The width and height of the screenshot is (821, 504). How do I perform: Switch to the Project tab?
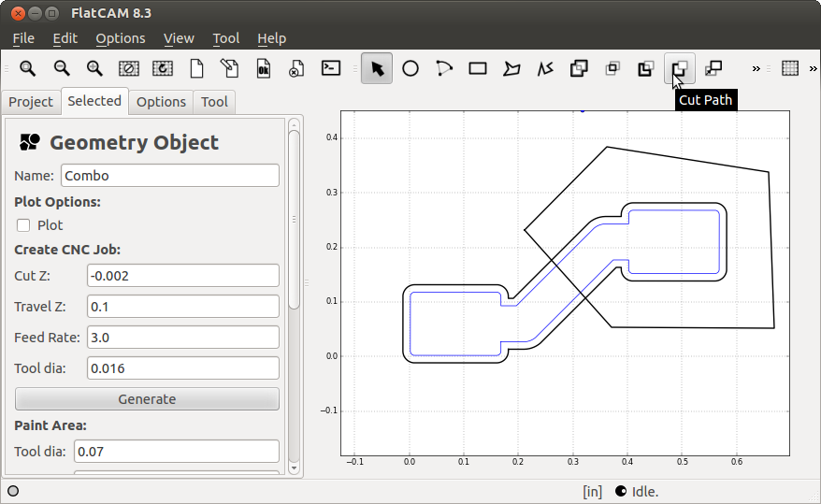[31, 102]
